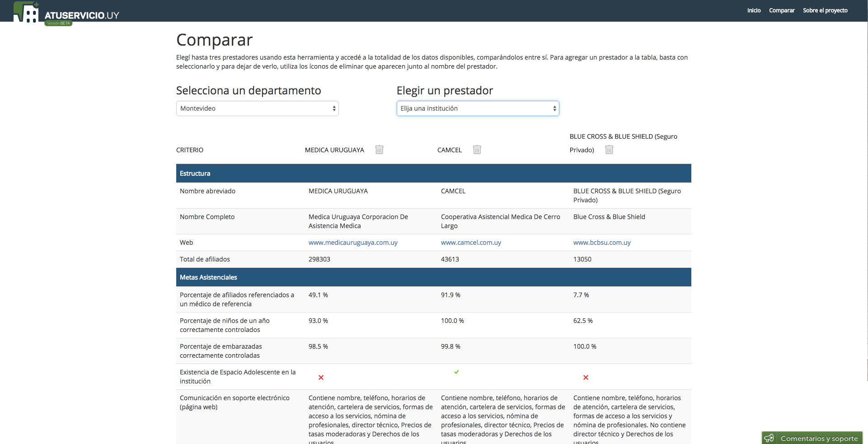Remove MEDICA URUGUAYA with its trash icon
Image resolution: width=868 pixels, height=444 pixels.
(379, 150)
